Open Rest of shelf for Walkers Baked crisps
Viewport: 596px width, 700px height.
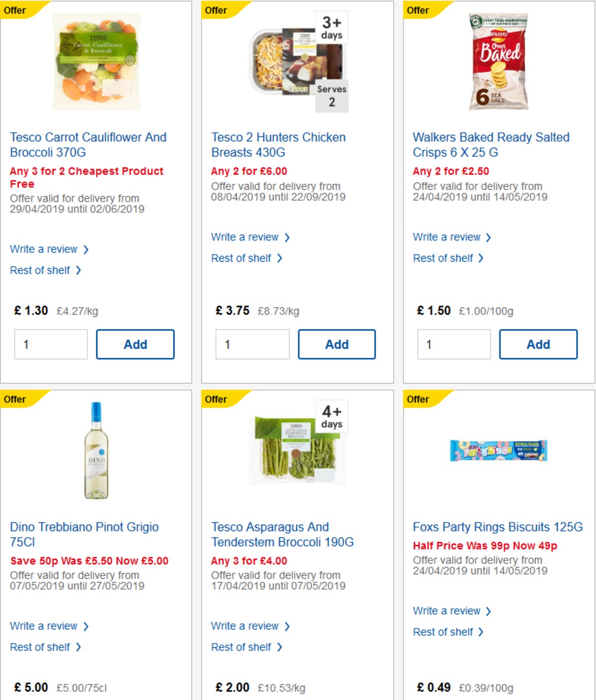point(443,258)
